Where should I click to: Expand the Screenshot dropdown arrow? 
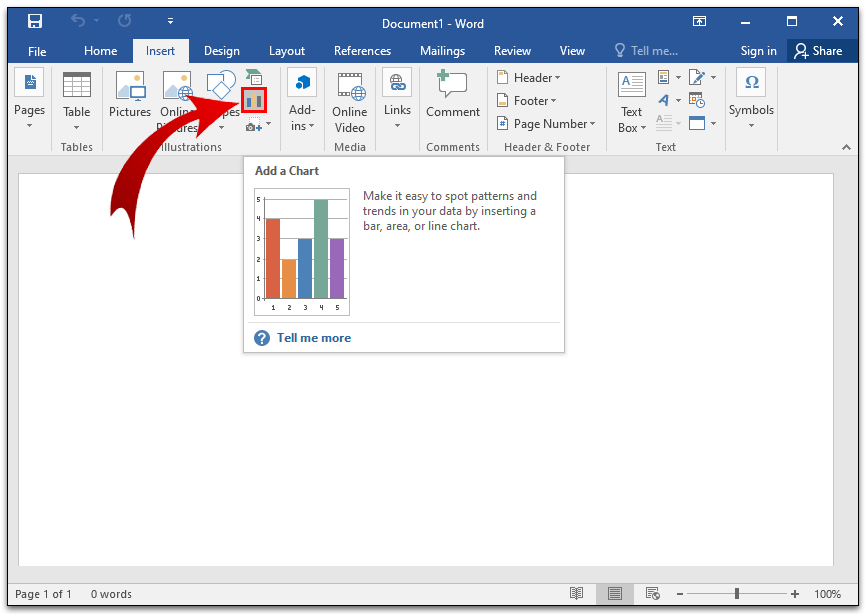pyautogui.click(x=269, y=125)
